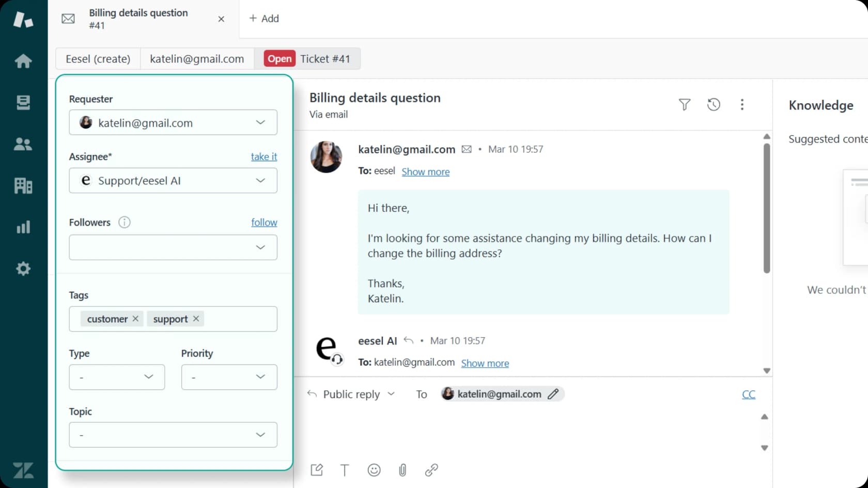The height and width of the screenshot is (488, 868).
Task: Click katelin's profile photo in conversation
Action: [x=327, y=156]
